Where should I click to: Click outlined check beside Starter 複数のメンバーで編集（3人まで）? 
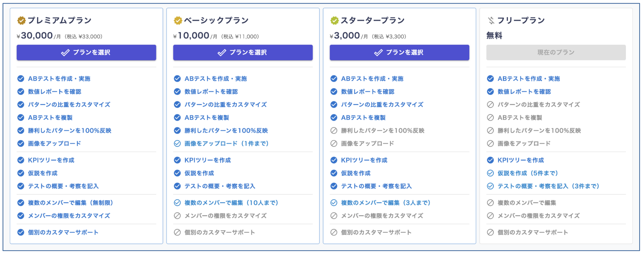click(x=334, y=203)
